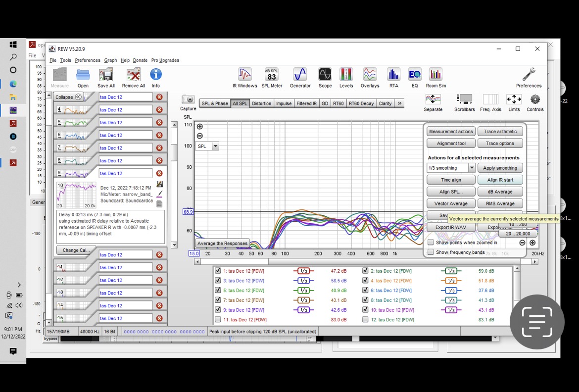Zoom in vertical axis plus icon
The image size is (579, 392).
200,126
